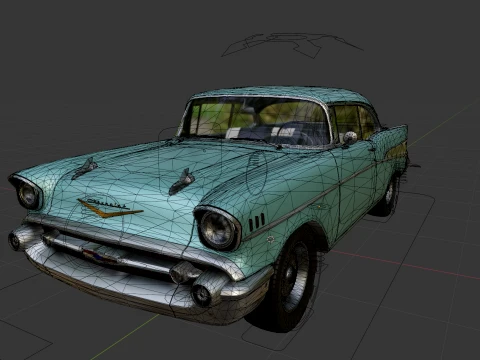Screen dimensions: 480x360
Task: Click the bumper bullet below the headlight
Action: (x=201, y=293)
